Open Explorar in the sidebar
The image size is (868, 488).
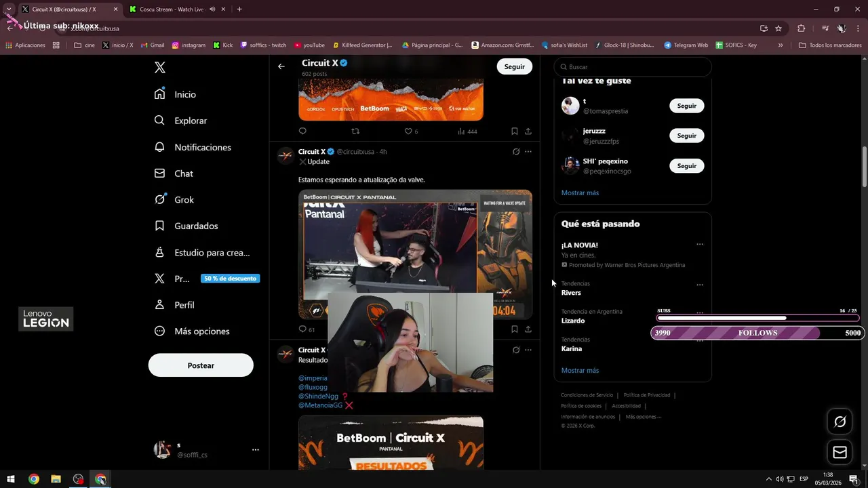point(180,121)
